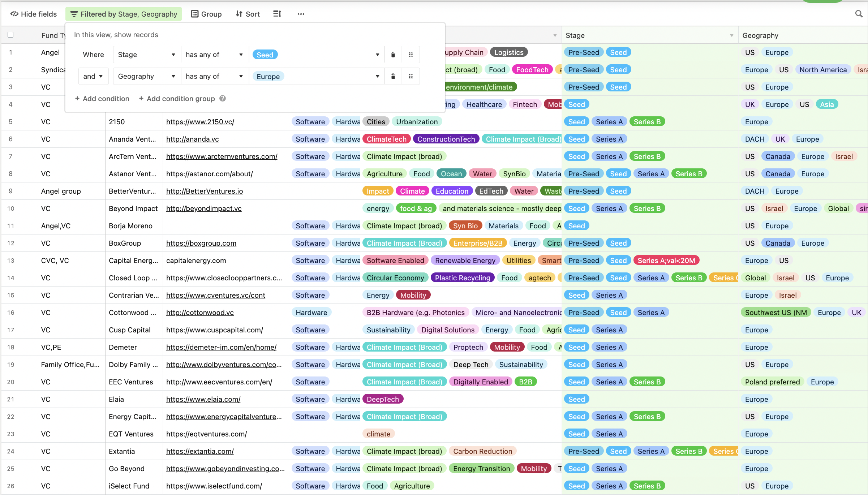Click the 'Carbon Reduction' tag
Viewport: 868px width, 495px height.
pyautogui.click(x=482, y=451)
